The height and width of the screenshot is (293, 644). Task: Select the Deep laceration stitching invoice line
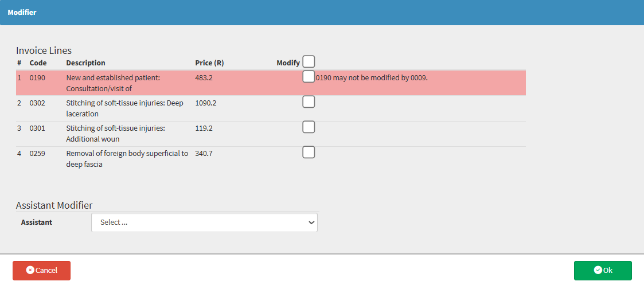coord(271,108)
